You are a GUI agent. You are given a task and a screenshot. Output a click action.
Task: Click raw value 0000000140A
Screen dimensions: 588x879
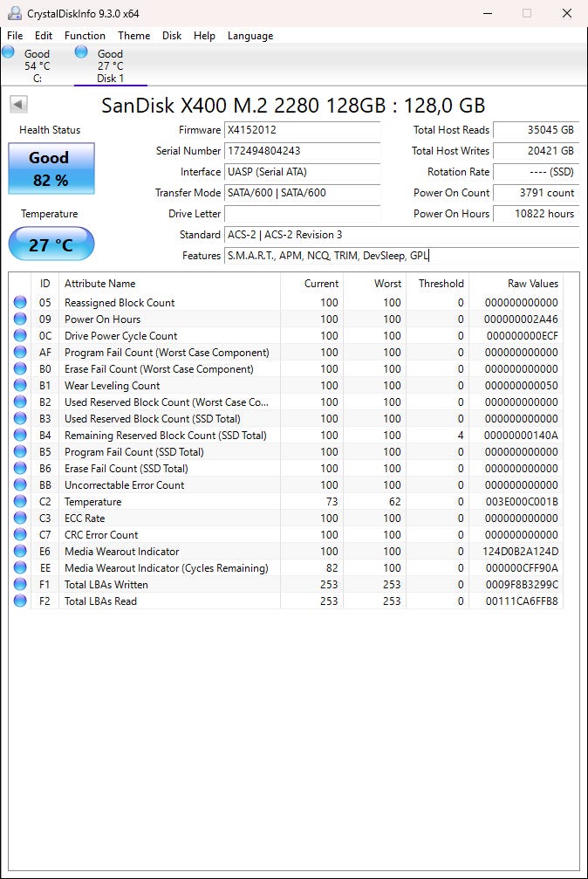(x=522, y=435)
